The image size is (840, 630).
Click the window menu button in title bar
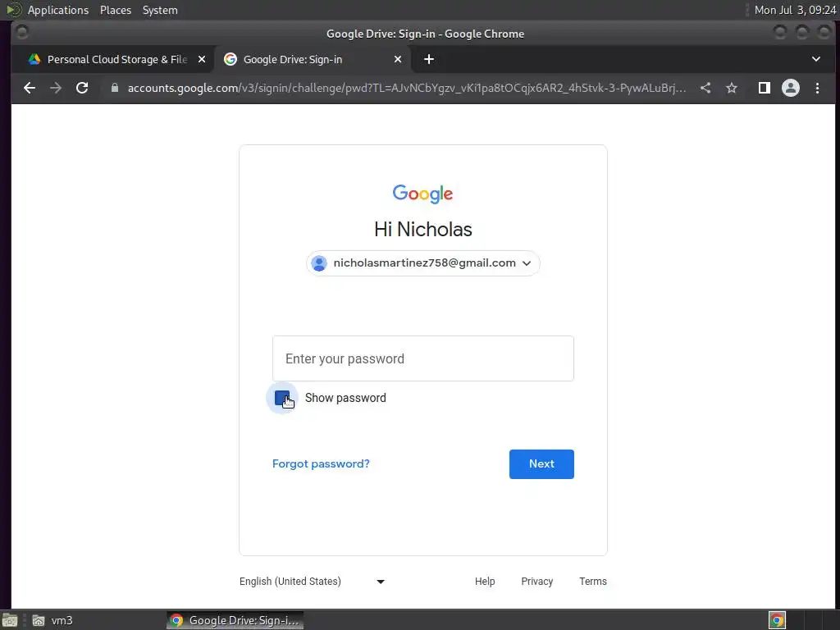pos(22,33)
